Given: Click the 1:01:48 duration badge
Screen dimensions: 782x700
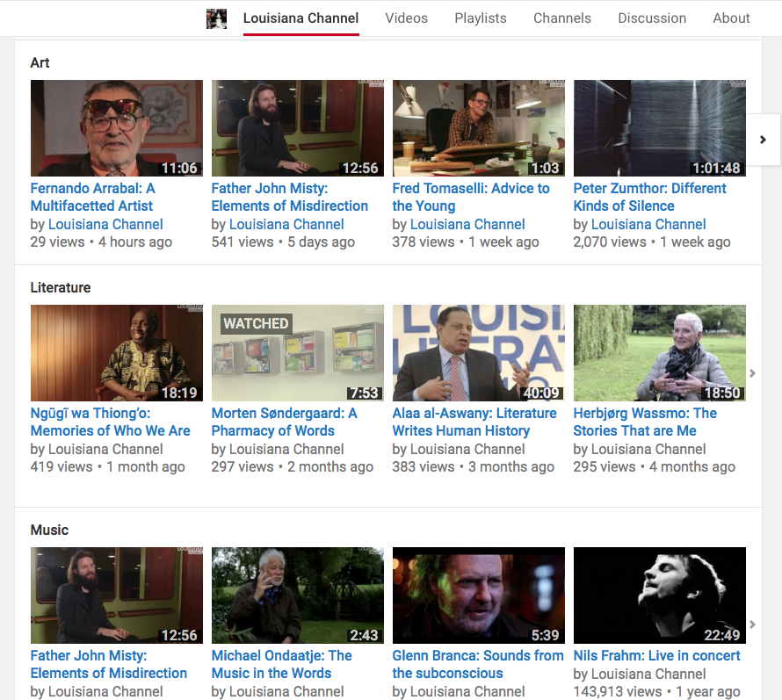Looking at the screenshot, I should point(716,168).
